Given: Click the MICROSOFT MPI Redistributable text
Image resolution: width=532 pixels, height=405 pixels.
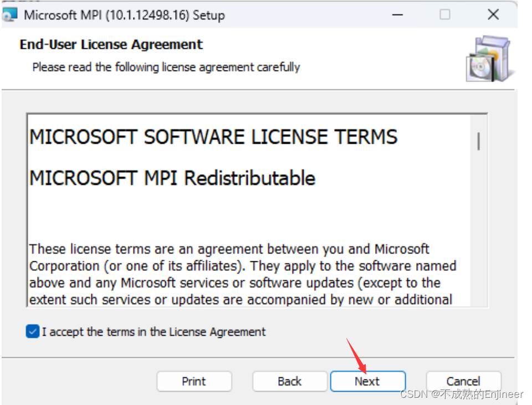Looking at the screenshot, I should pyautogui.click(x=172, y=178).
